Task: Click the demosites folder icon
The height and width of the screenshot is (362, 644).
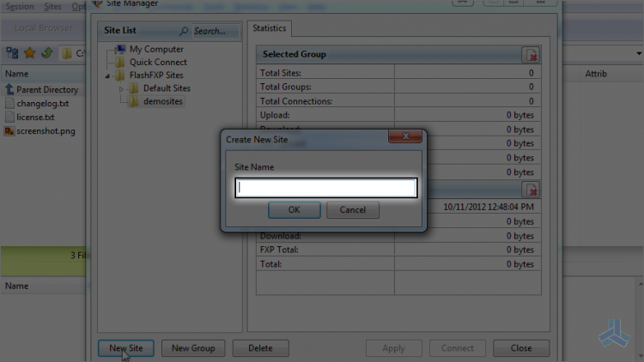Action: tap(133, 101)
